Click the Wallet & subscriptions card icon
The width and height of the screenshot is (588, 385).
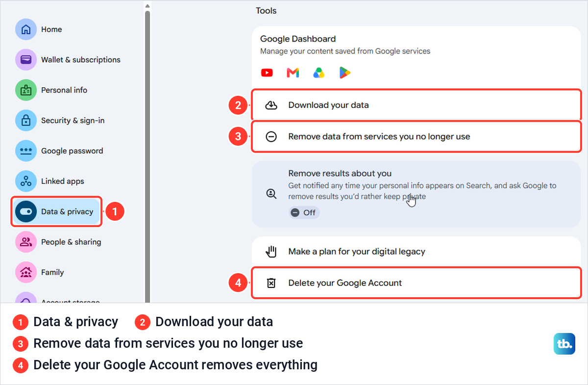tap(26, 60)
